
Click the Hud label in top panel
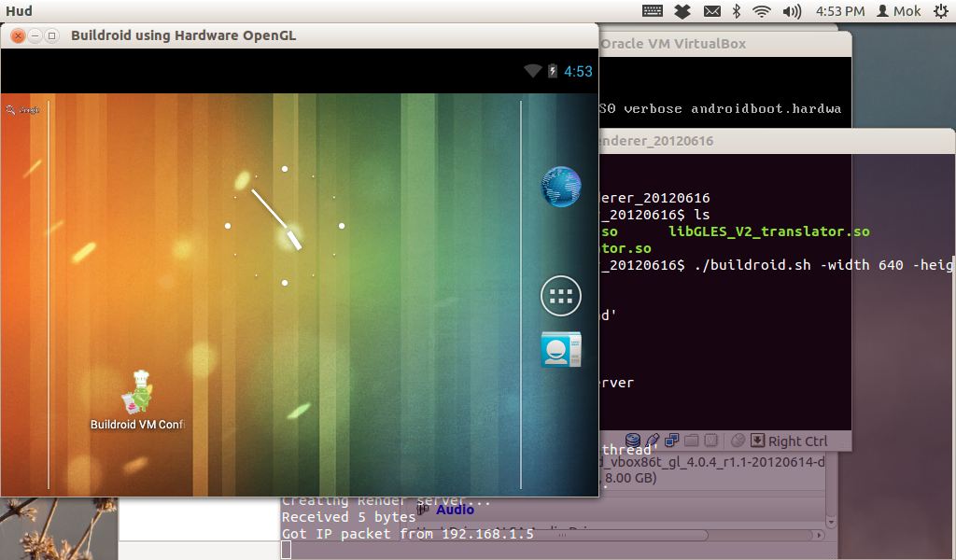point(19,11)
